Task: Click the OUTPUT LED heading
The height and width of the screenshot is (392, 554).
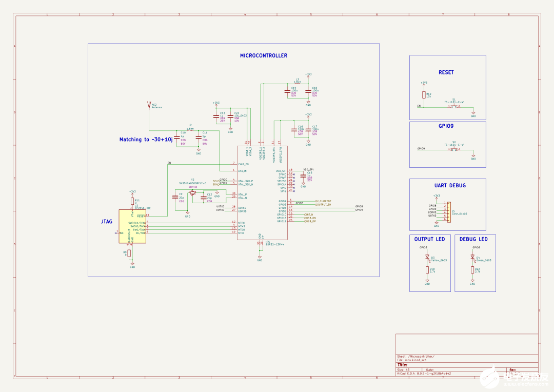Action: 430,239
